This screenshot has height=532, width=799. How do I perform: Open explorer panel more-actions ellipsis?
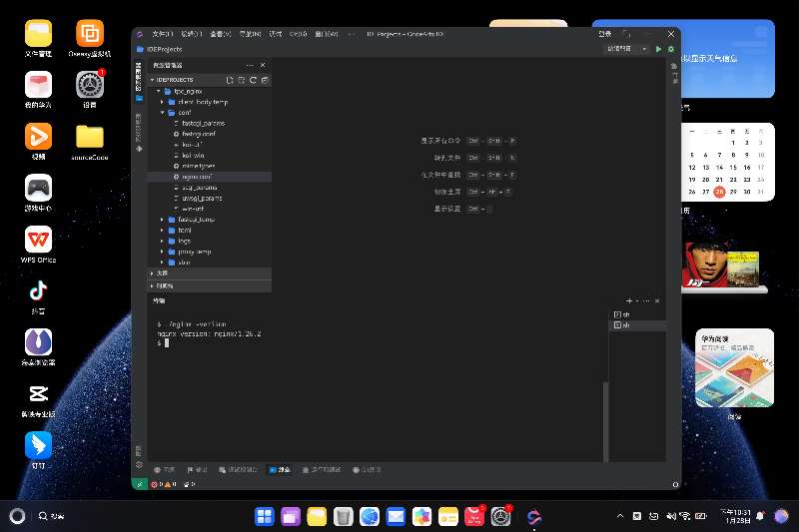point(249,65)
